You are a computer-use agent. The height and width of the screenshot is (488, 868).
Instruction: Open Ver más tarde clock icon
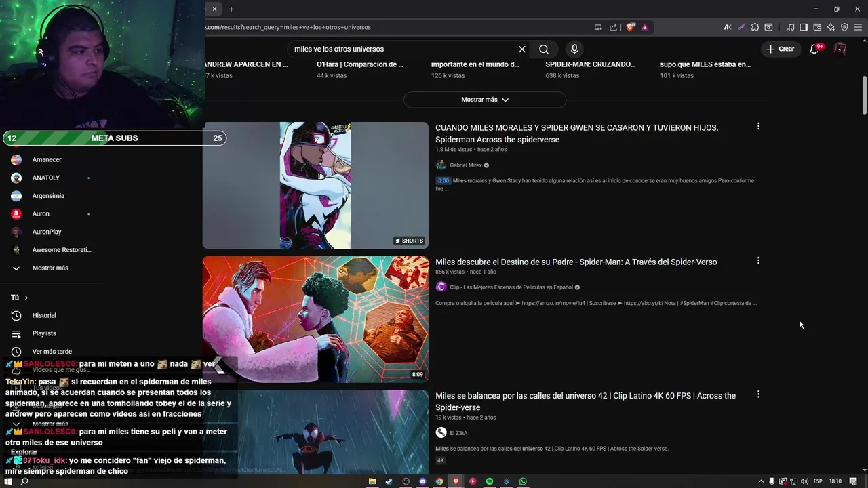point(16,352)
